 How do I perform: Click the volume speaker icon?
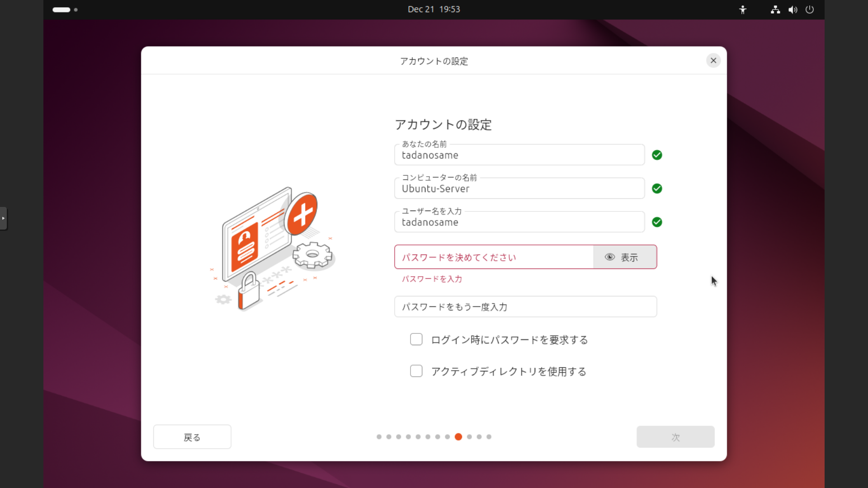[x=793, y=9]
